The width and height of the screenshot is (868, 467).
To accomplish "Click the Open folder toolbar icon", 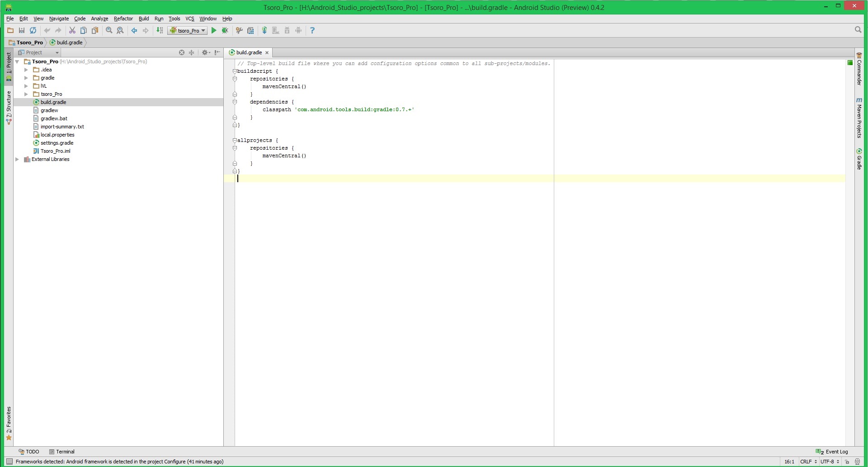I will click(10, 30).
